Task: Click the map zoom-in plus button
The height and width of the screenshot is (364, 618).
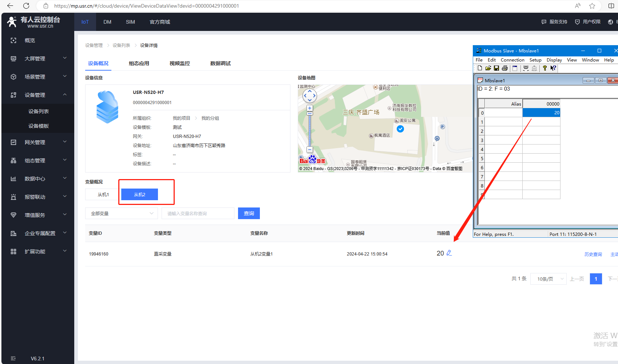Action: pos(310,108)
